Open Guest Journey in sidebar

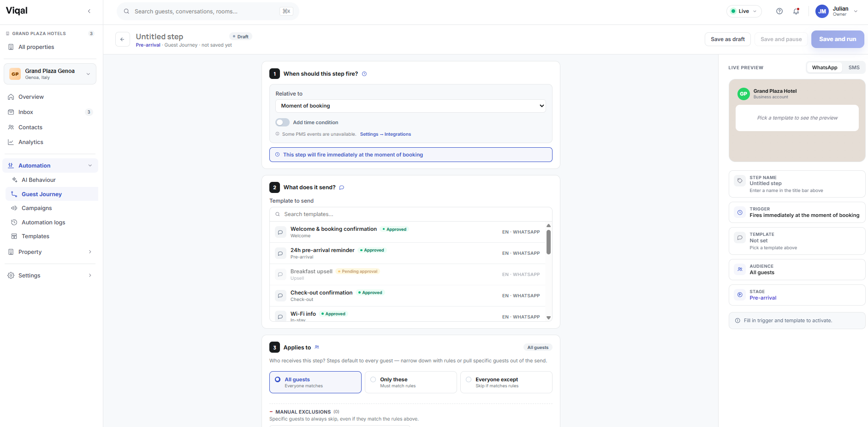[x=52, y=194]
